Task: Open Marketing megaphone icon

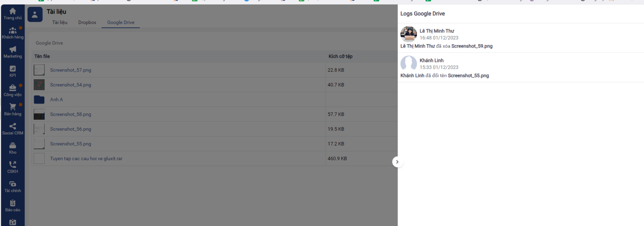Action: click(x=12, y=49)
